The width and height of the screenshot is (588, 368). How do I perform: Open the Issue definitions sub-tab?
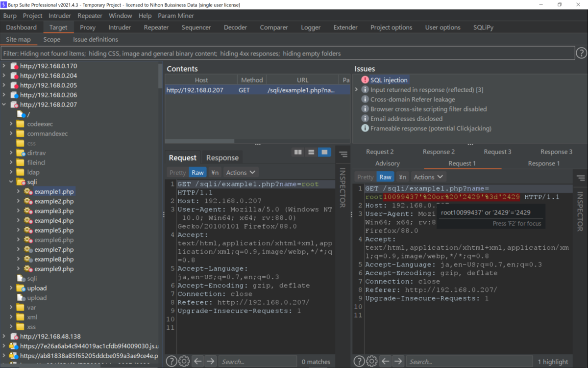click(x=96, y=40)
